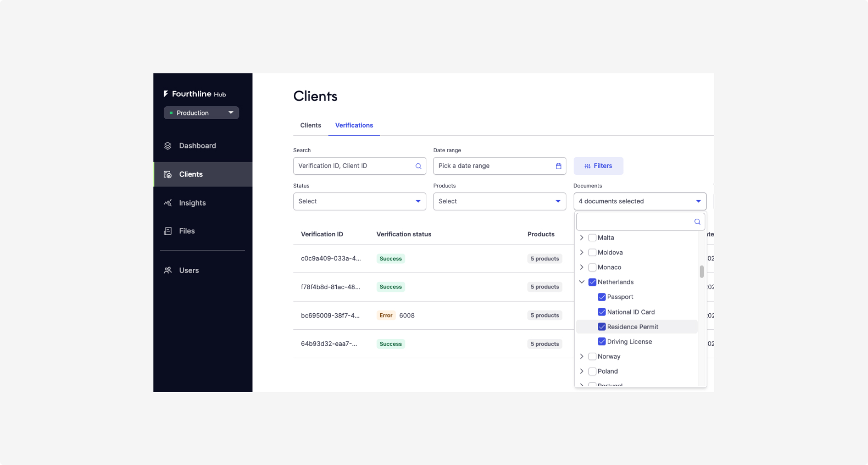This screenshot has width=868, height=465.
Task: Click the Fourthline Hub logo
Action: click(x=195, y=94)
